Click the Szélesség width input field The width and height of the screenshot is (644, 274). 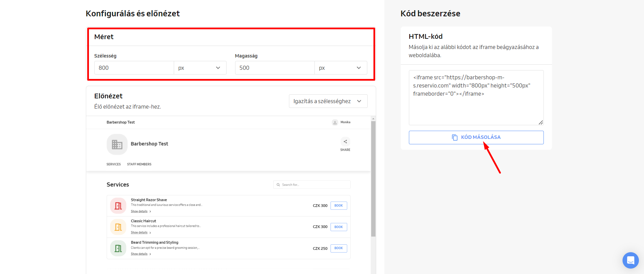tap(134, 68)
